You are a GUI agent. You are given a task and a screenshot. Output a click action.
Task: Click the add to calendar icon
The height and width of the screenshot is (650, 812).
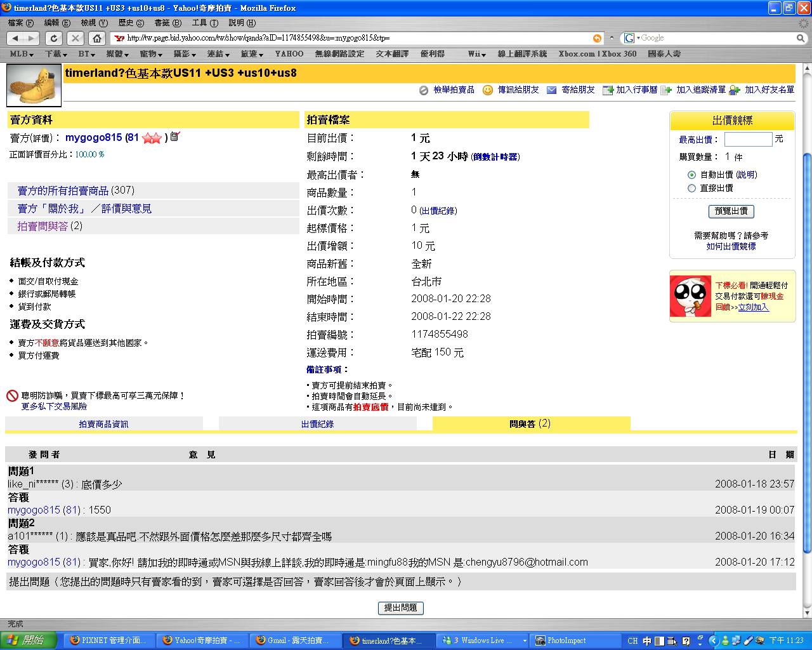pos(608,90)
